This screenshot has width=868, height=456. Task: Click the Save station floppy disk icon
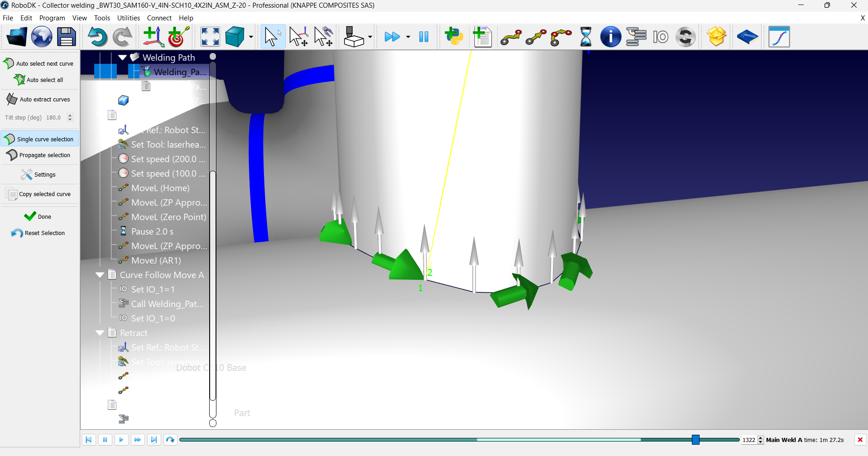point(66,37)
